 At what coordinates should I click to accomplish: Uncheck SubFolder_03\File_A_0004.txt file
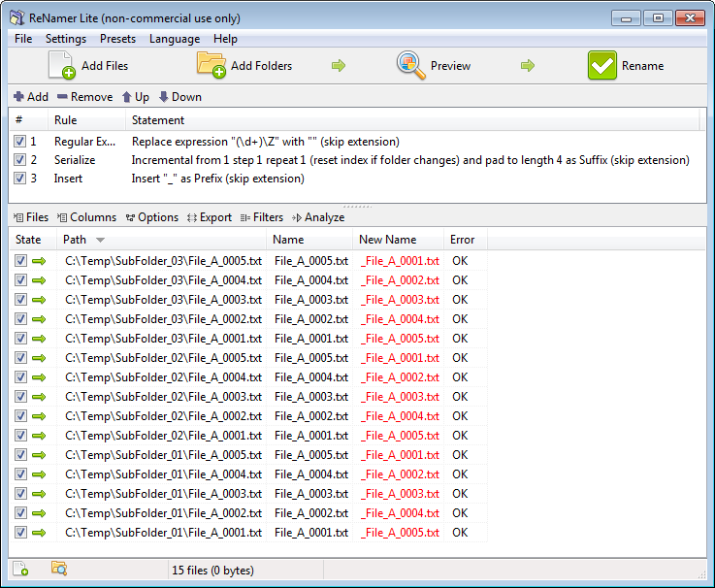click(20, 280)
